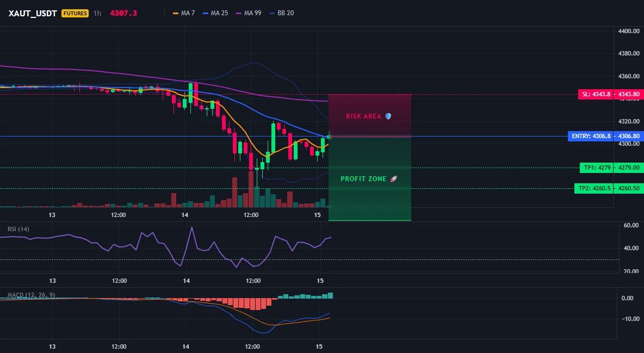Toggle the MA 7 legend entry

point(184,13)
